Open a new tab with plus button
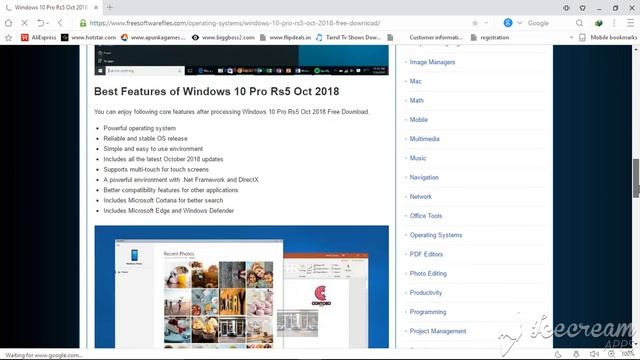This screenshot has height=360, width=640. click(x=109, y=7)
